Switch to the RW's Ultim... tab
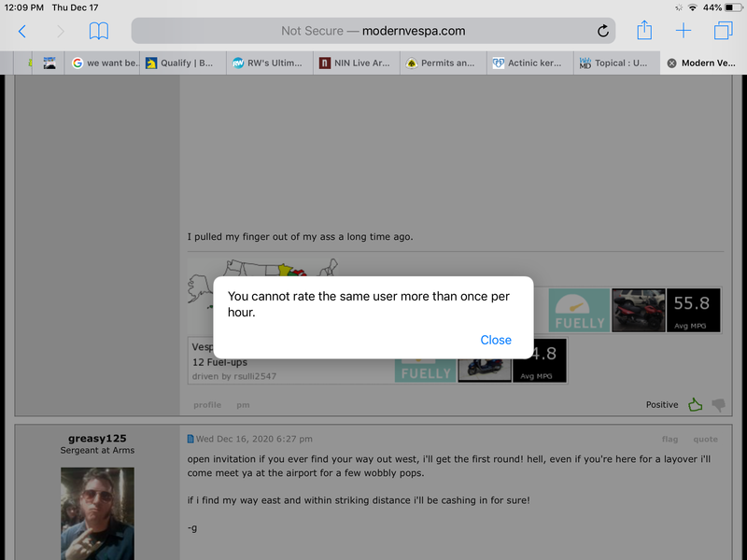 tap(270, 63)
